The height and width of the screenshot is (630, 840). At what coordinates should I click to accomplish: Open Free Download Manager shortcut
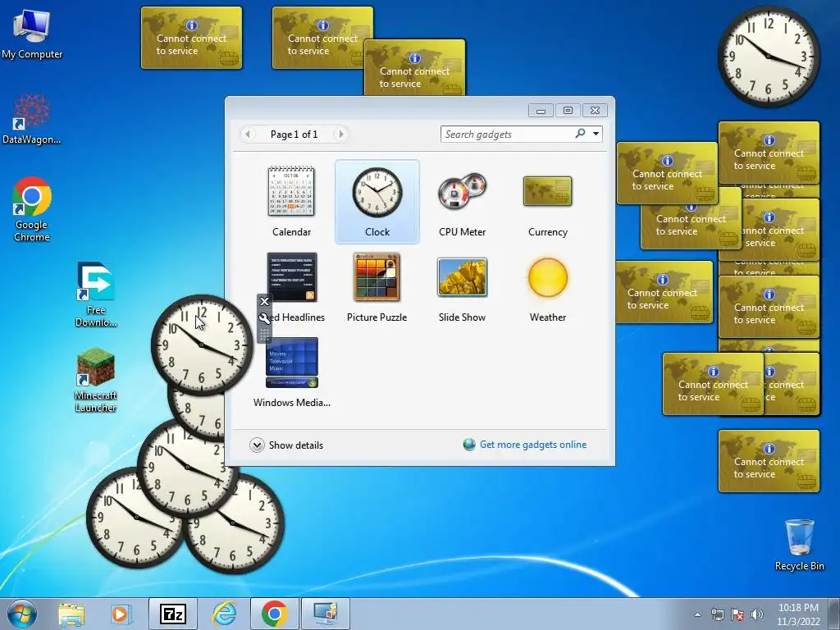click(96, 294)
